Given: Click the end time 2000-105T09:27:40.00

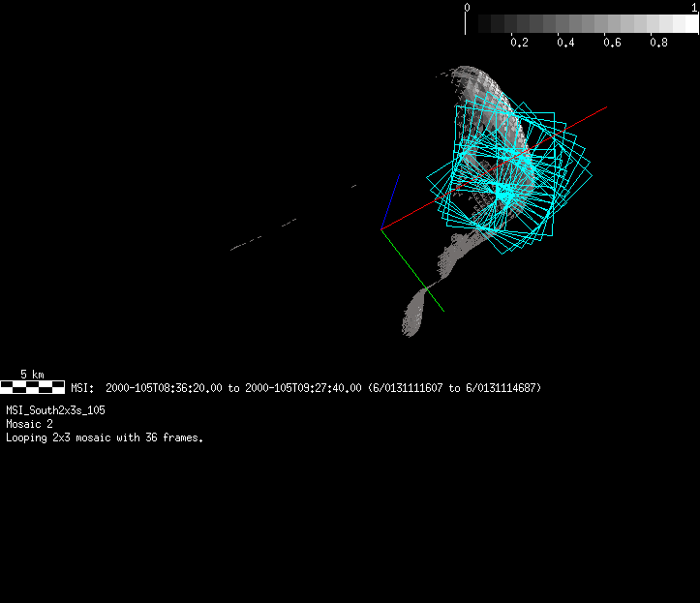Looking at the screenshot, I should (303, 388).
